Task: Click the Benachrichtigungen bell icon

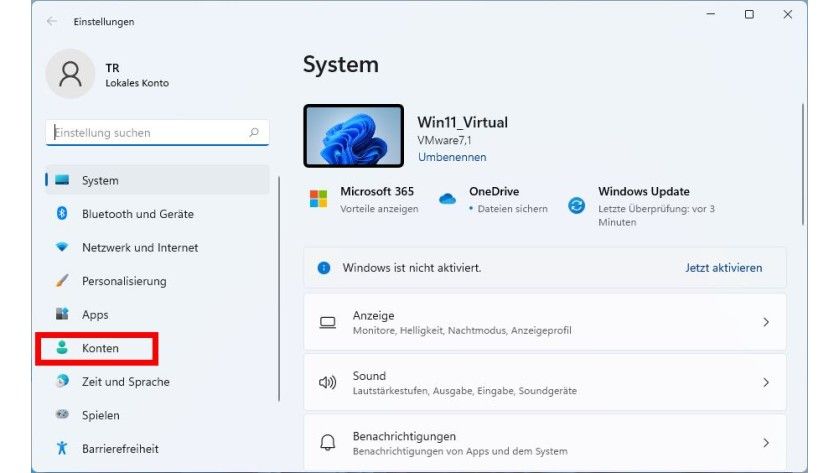Action: pos(327,442)
